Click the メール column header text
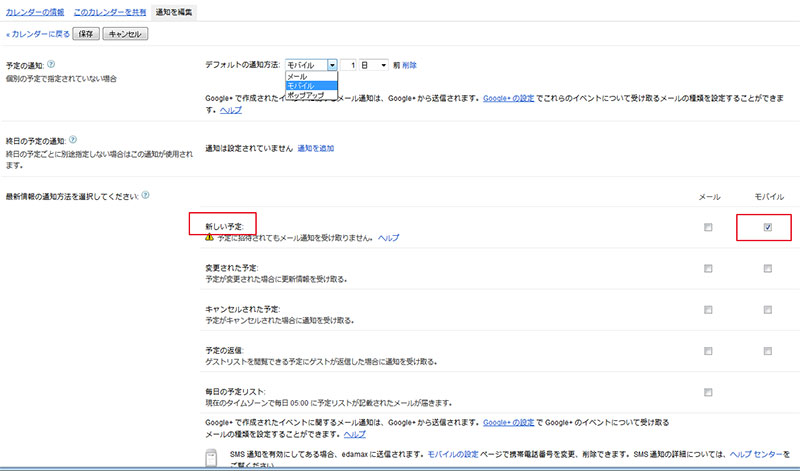 click(x=709, y=197)
